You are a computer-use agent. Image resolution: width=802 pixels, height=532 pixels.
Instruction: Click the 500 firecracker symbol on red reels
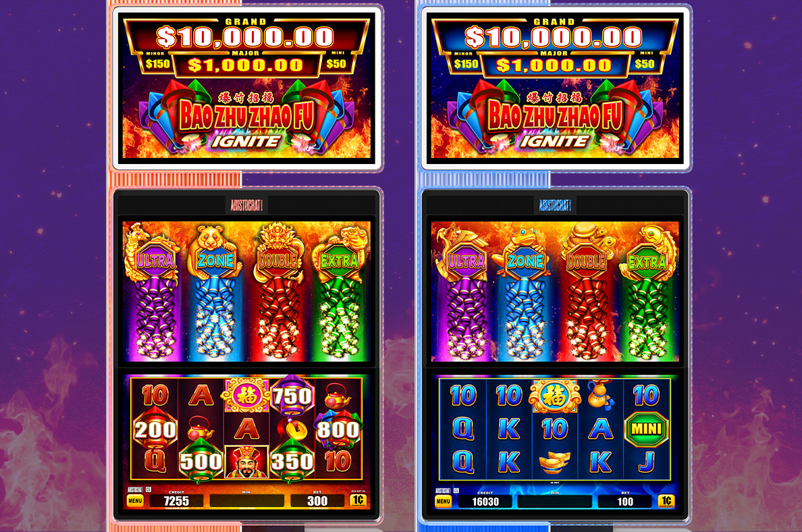pos(201,461)
